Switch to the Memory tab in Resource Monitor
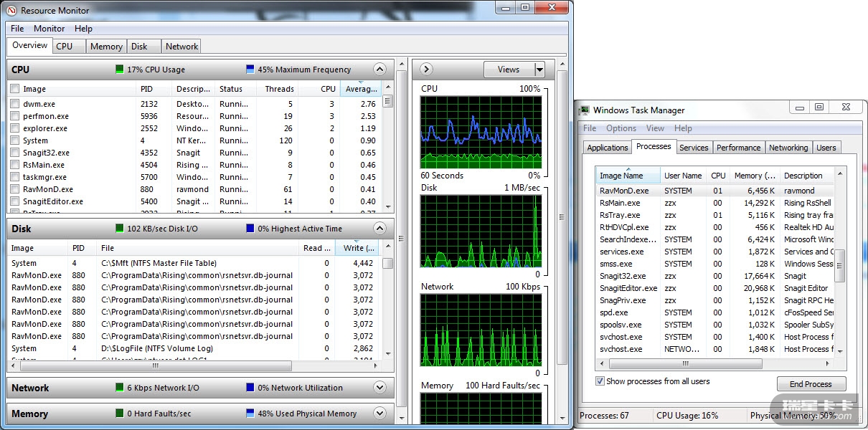This screenshot has width=868, height=430. (x=106, y=46)
